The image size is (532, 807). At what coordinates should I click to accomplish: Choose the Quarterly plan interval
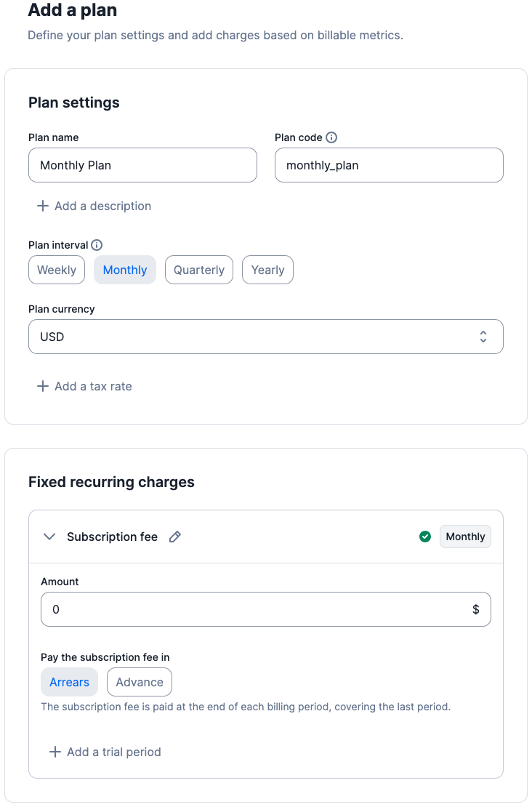pos(199,270)
